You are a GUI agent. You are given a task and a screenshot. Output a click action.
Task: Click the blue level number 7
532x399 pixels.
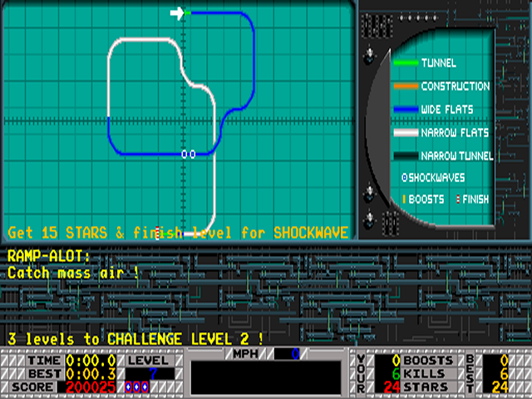coord(153,374)
